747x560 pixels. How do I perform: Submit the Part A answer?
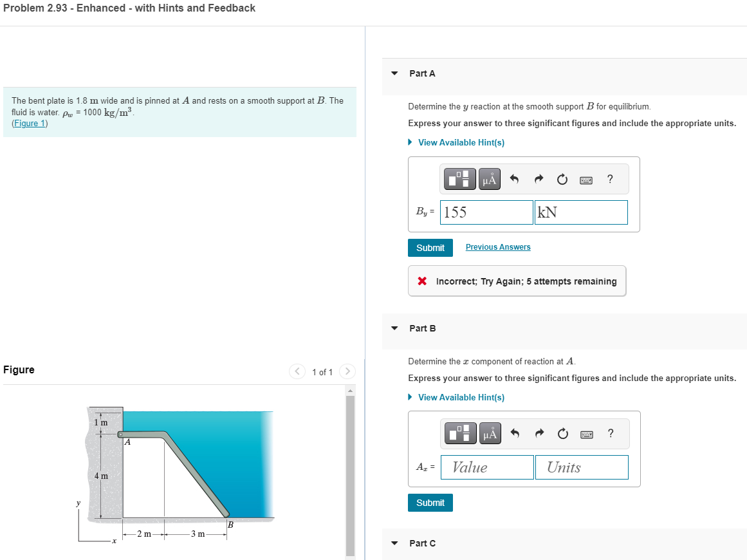(x=430, y=247)
